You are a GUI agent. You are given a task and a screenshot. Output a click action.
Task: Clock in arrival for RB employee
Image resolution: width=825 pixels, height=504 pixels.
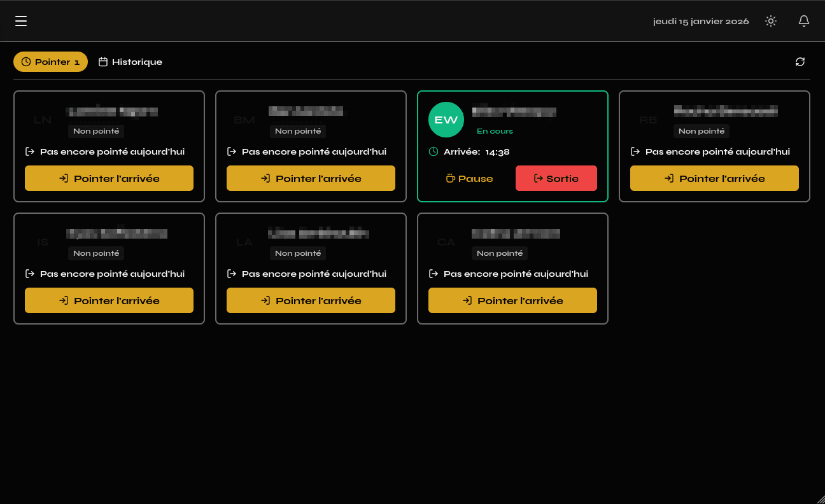(714, 178)
